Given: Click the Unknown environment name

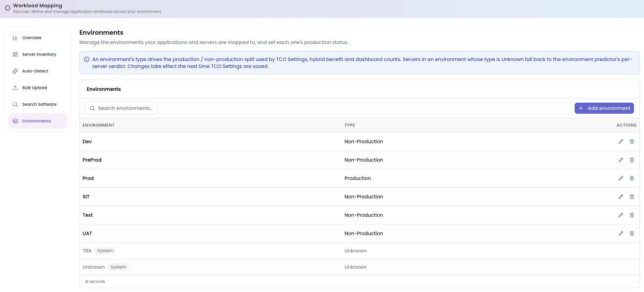Looking at the screenshot, I should [x=94, y=267].
